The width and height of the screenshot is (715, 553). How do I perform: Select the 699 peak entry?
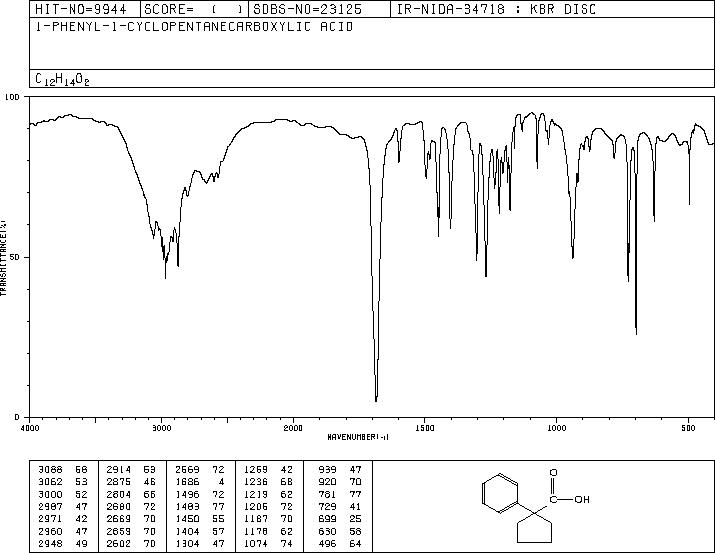pyautogui.click(x=340, y=519)
